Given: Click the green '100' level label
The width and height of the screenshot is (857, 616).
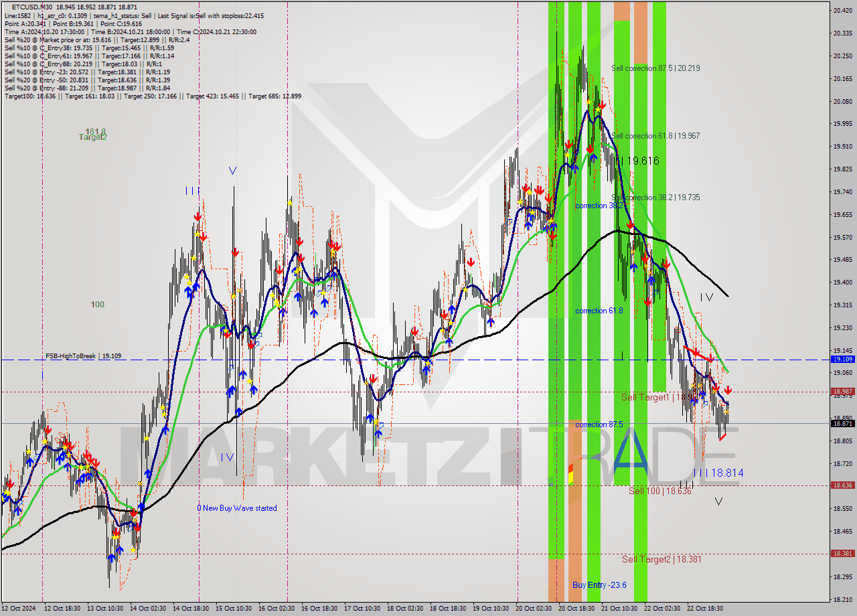Looking at the screenshot, I should coord(98,305).
